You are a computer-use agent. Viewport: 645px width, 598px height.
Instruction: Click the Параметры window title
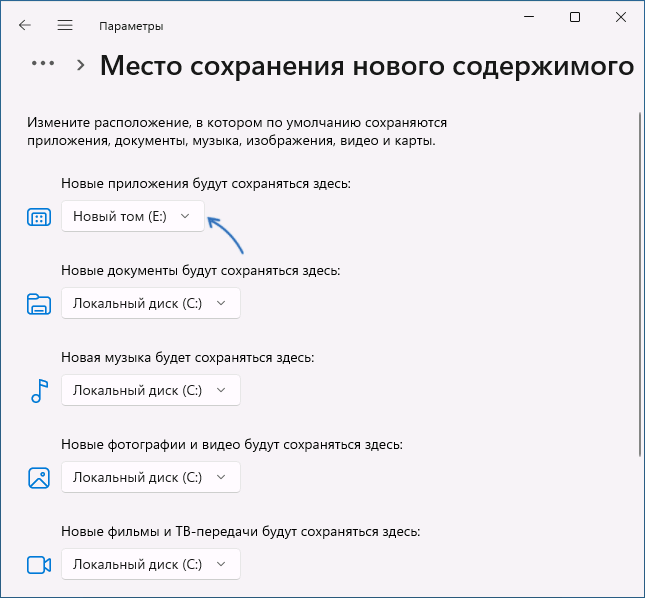(131, 26)
